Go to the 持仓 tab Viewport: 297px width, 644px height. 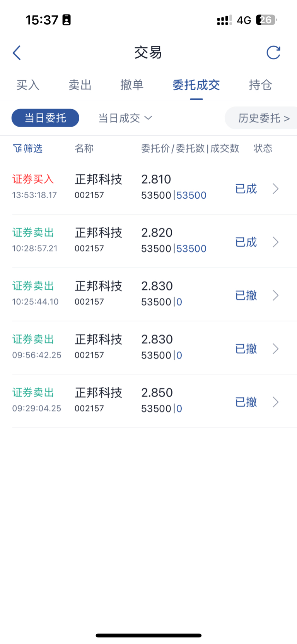[260, 85]
